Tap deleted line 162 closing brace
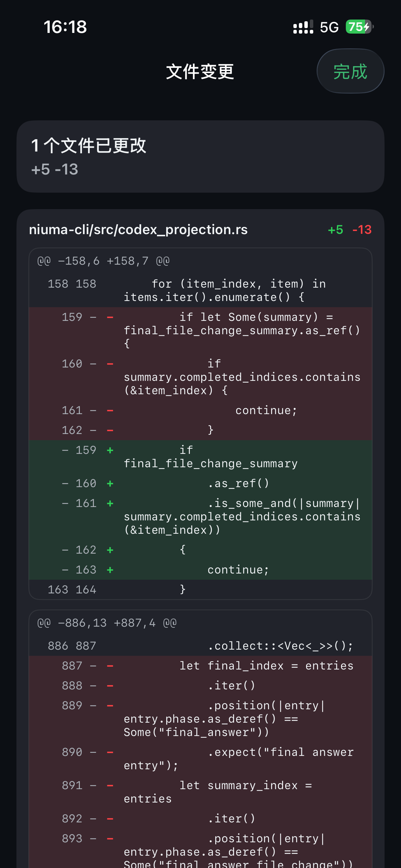This screenshot has height=868, width=401. pos(200,430)
